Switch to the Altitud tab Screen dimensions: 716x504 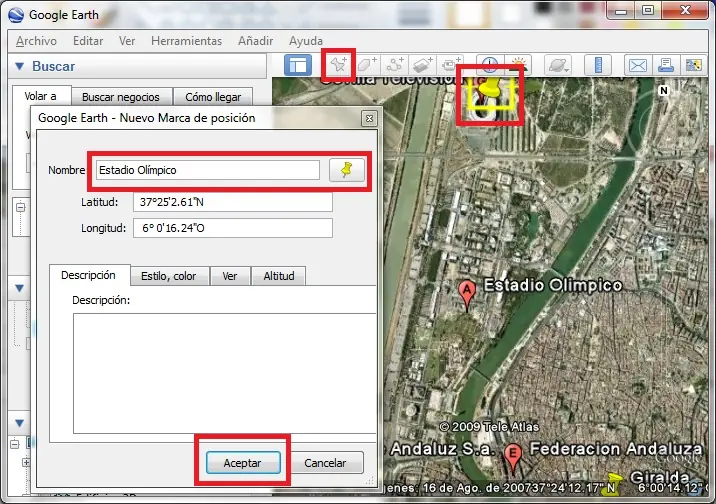279,276
